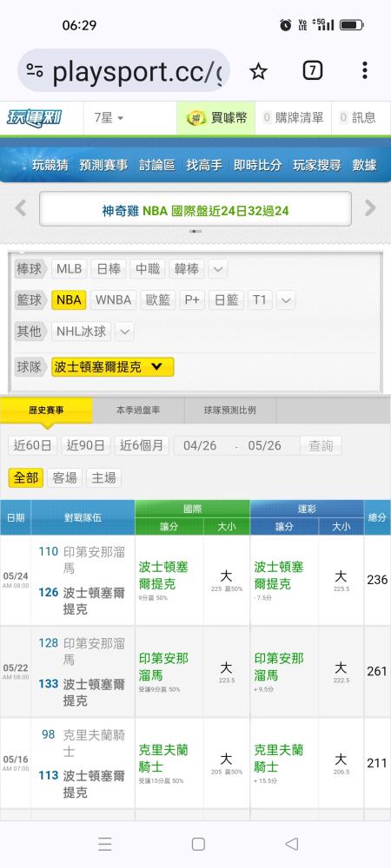Show previous banner with left arrow

(x=21, y=208)
